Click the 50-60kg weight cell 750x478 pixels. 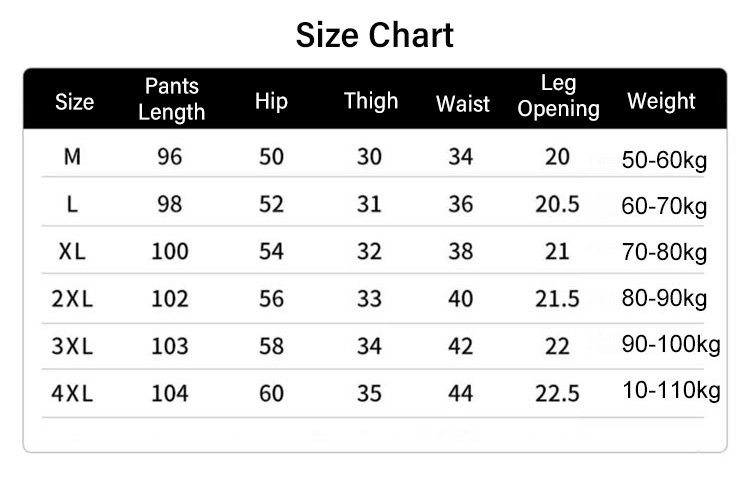[x=664, y=161]
